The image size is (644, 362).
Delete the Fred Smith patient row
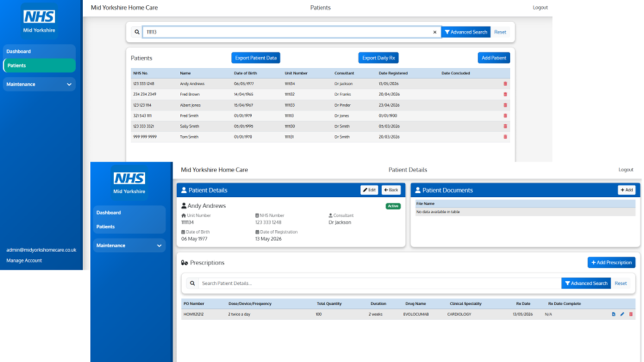click(x=505, y=116)
